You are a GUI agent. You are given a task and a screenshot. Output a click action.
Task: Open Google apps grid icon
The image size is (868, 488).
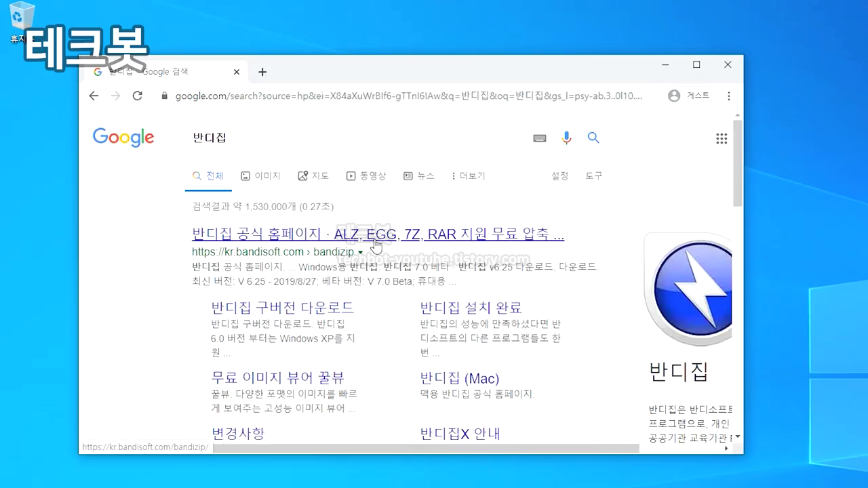[722, 138]
